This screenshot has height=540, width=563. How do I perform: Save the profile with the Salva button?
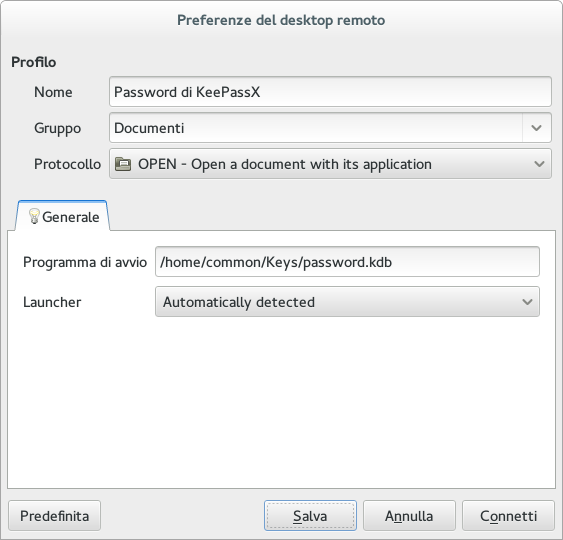click(310, 516)
